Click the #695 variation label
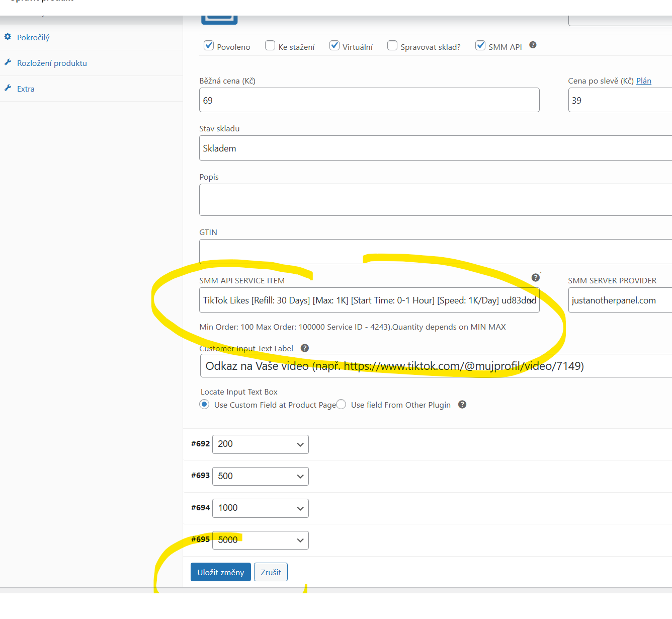The width and height of the screenshot is (672, 619). tap(200, 539)
